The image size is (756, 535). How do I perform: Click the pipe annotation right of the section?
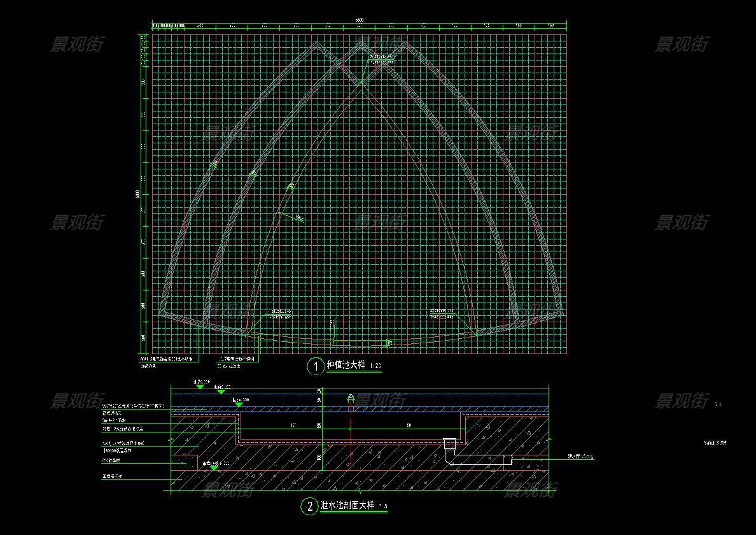[x=580, y=457]
